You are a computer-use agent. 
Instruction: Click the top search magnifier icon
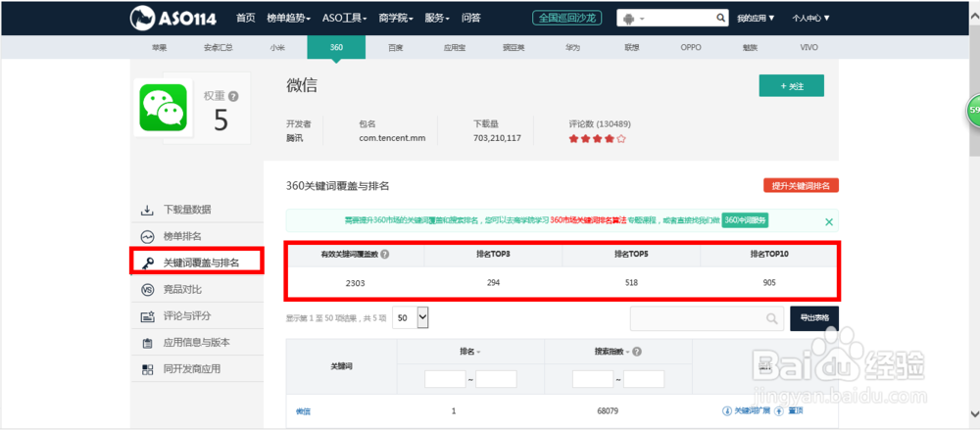tap(720, 19)
